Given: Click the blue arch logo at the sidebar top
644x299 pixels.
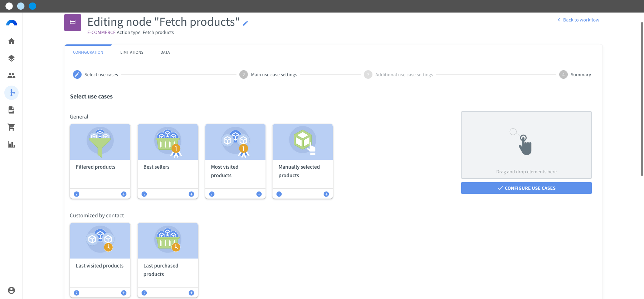Looking at the screenshot, I should pos(11,23).
